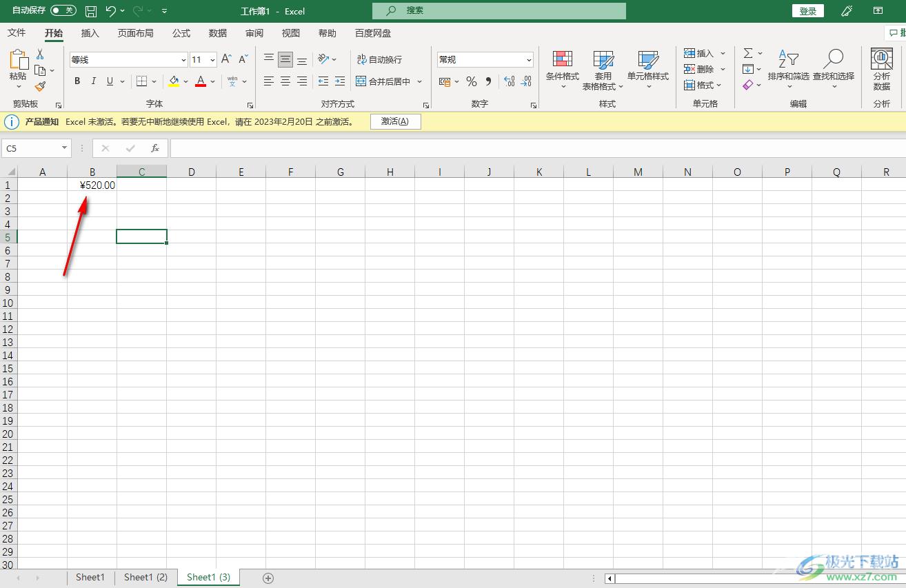Viewport: 906px width, 588px height.
Task: Apply red font color A
Action: click(x=201, y=81)
